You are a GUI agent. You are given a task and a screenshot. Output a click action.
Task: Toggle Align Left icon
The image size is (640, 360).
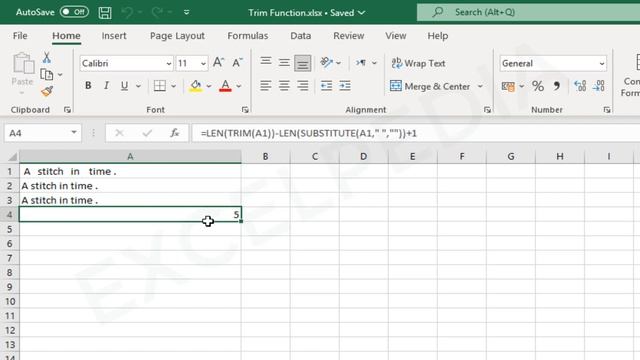266,86
